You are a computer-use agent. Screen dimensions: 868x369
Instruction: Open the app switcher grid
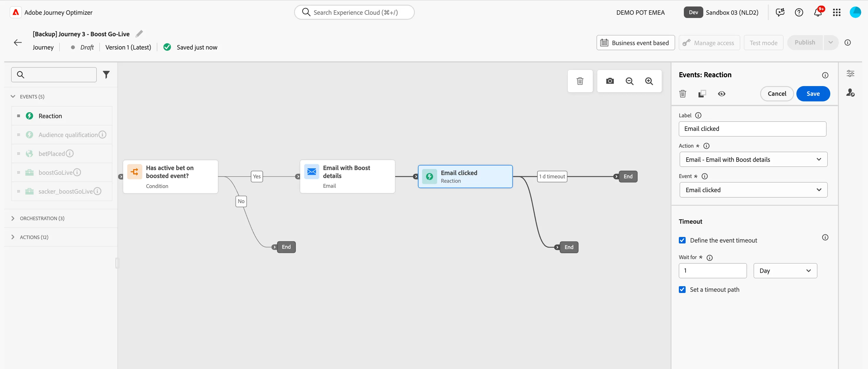(x=837, y=12)
